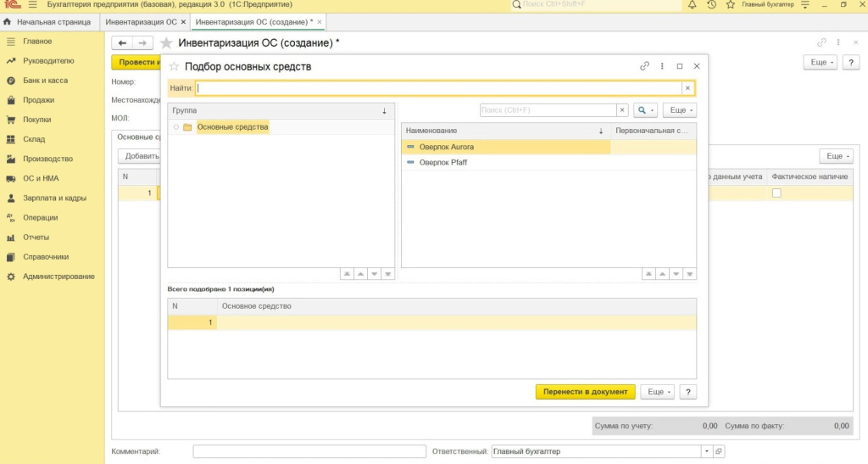Click the Поиск (Ctrl+F) field in dialog
Screen dimensions: 868x464
point(548,110)
